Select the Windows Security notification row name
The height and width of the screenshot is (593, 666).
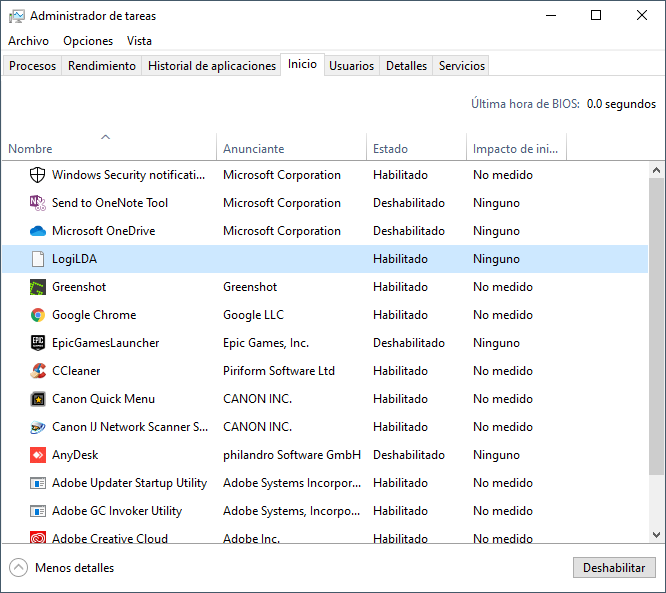tap(128, 175)
